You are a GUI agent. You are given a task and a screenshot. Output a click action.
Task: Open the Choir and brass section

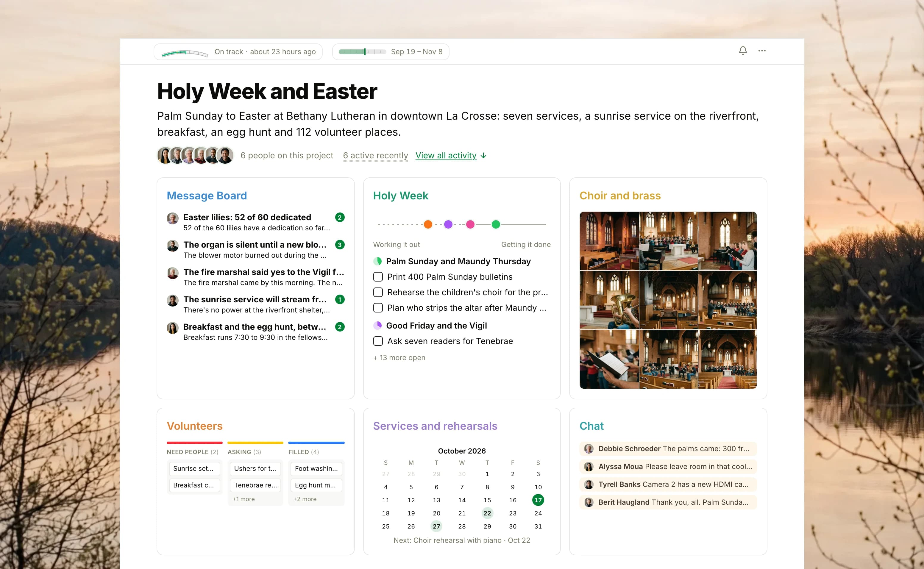point(620,196)
